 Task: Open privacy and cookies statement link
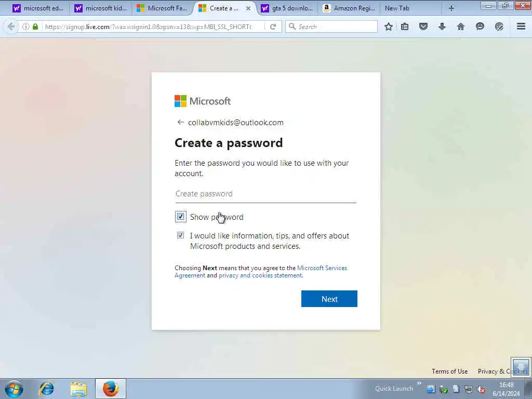point(260,275)
